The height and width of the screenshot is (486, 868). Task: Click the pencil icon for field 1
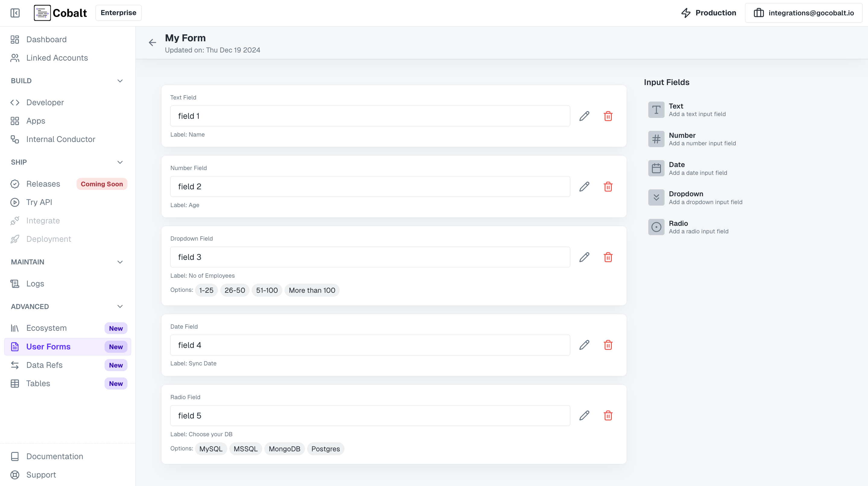[x=584, y=115]
